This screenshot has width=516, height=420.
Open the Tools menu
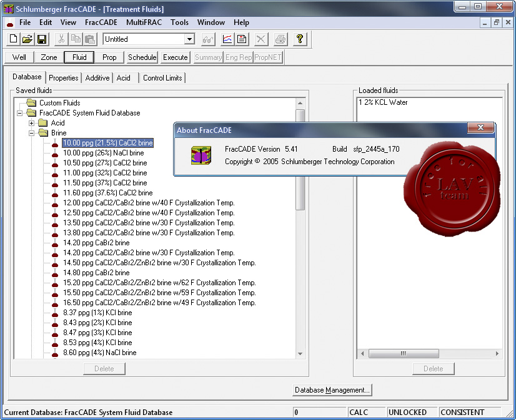179,22
